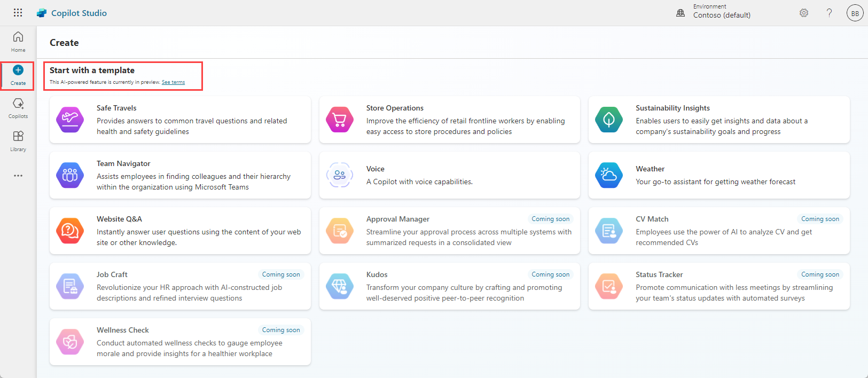The image size is (868, 378).
Task: Show more sidebar options ellipsis
Action: [18, 176]
